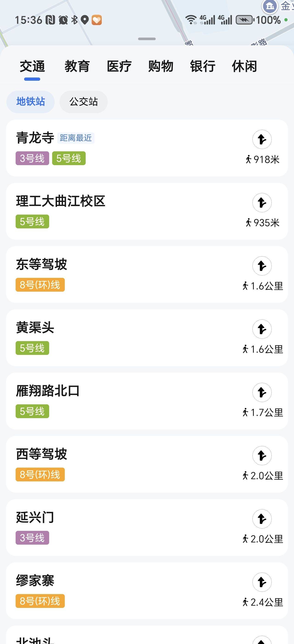The width and height of the screenshot is (294, 644).
Task: Switch to the 银行 tab
Action: click(x=203, y=66)
